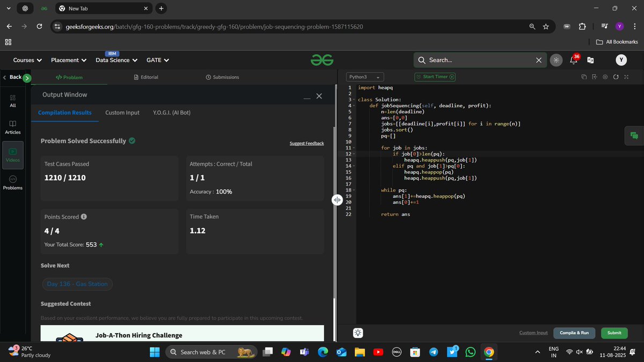This screenshot has width=644, height=362.
Task: Reset code with the refresh icon
Action: coord(616,77)
